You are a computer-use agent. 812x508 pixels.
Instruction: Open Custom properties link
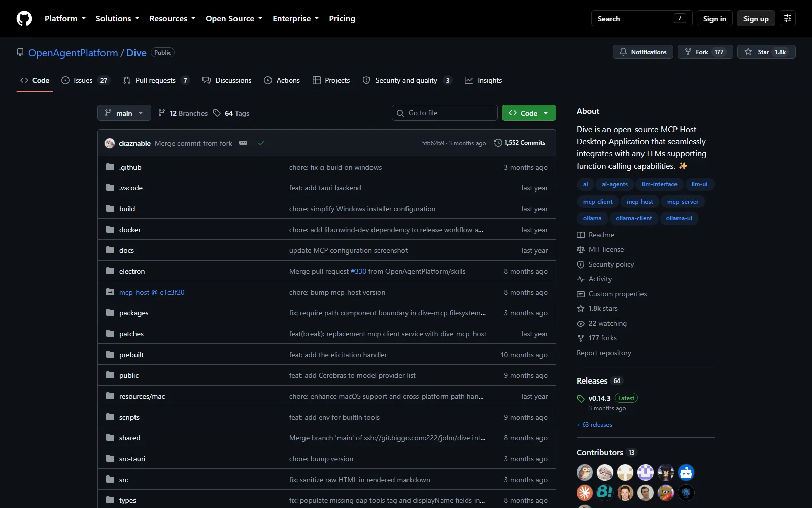[x=612, y=294]
